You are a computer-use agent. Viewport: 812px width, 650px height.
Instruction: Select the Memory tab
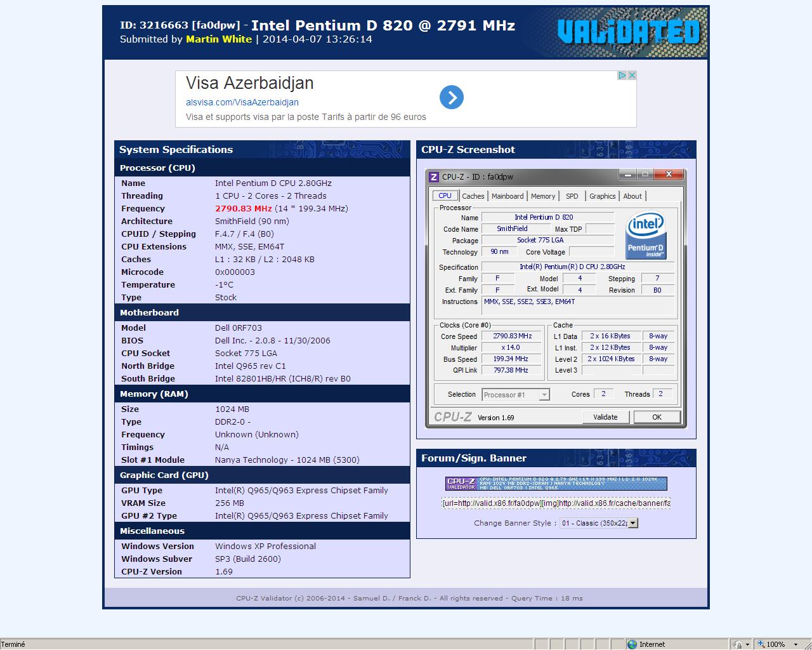coord(543,196)
